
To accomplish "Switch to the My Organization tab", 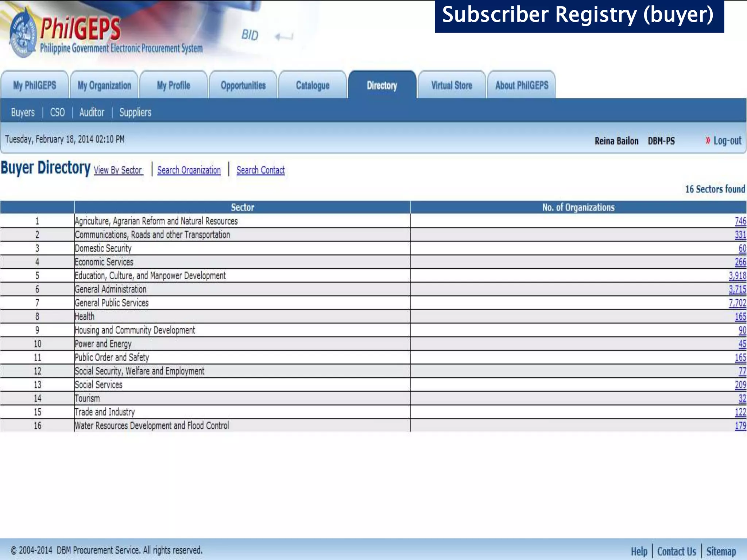I will point(104,85).
